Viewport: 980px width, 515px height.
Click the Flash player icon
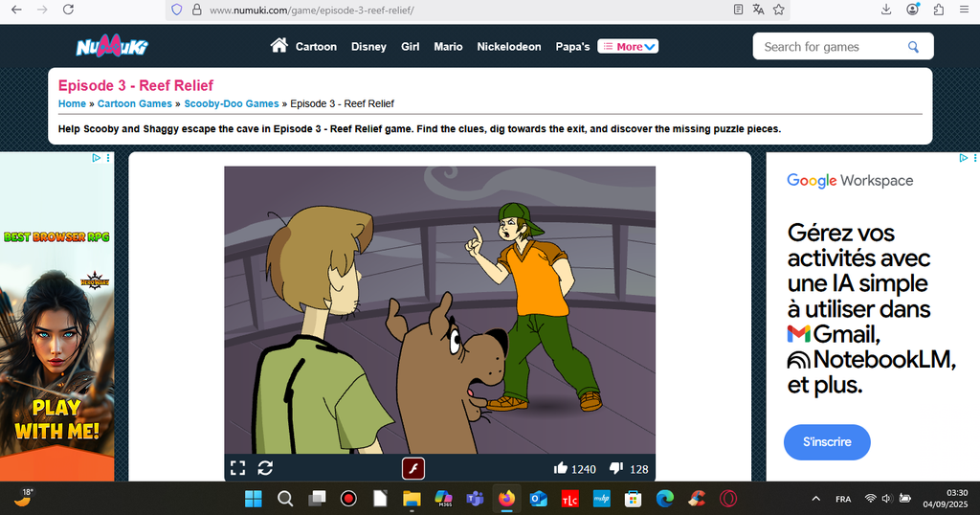tap(412, 468)
